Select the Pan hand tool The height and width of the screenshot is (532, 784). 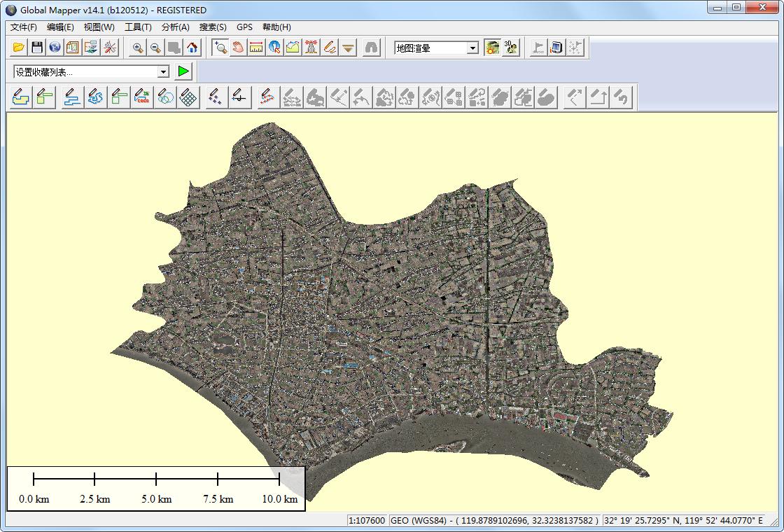coord(239,48)
